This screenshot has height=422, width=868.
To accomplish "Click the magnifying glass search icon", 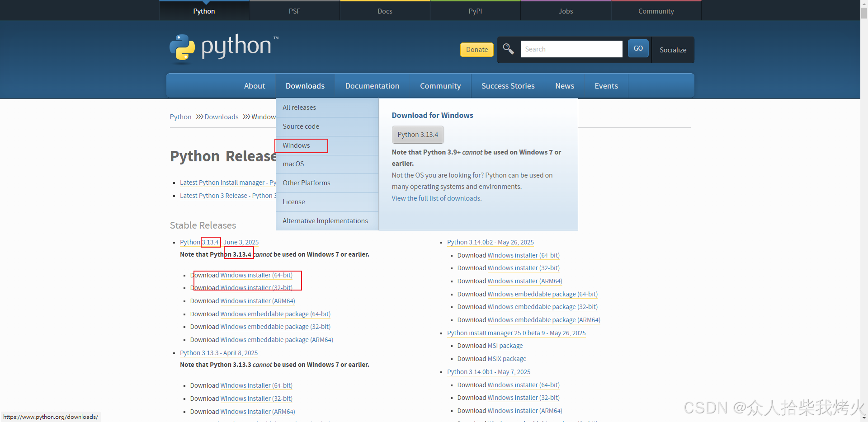I will pyautogui.click(x=508, y=49).
